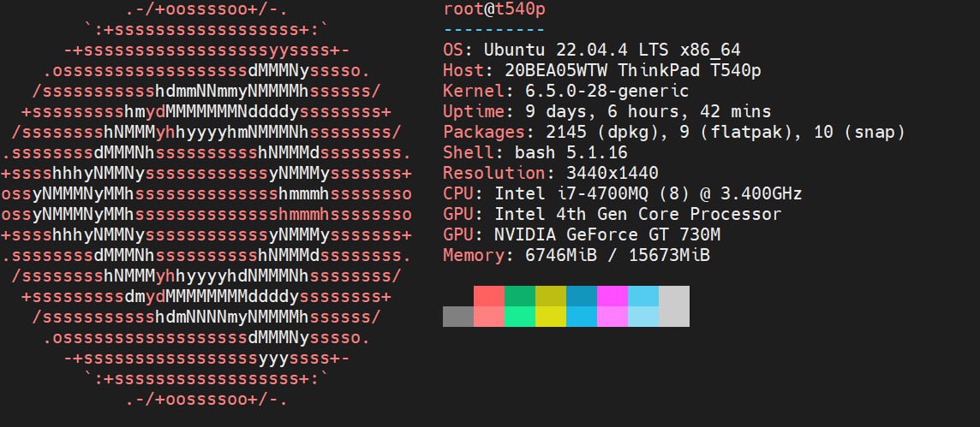Image resolution: width=980 pixels, height=427 pixels.
Task: Click the Resolution 3440x1440 line
Action: [x=551, y=173]
